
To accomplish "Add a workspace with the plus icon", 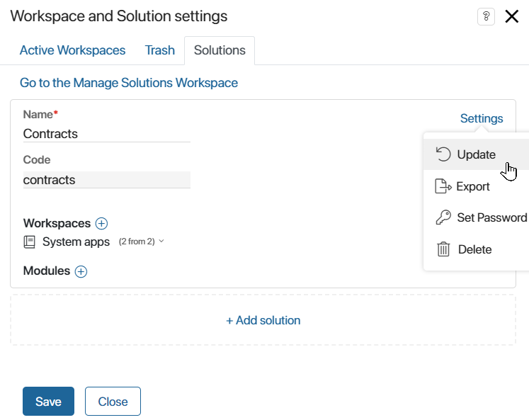I will [101, 223].
